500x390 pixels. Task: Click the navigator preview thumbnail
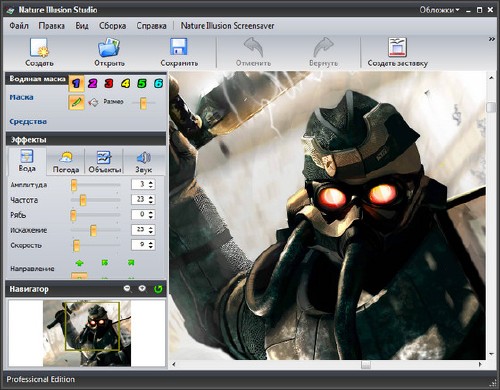[x=87, y=333]
